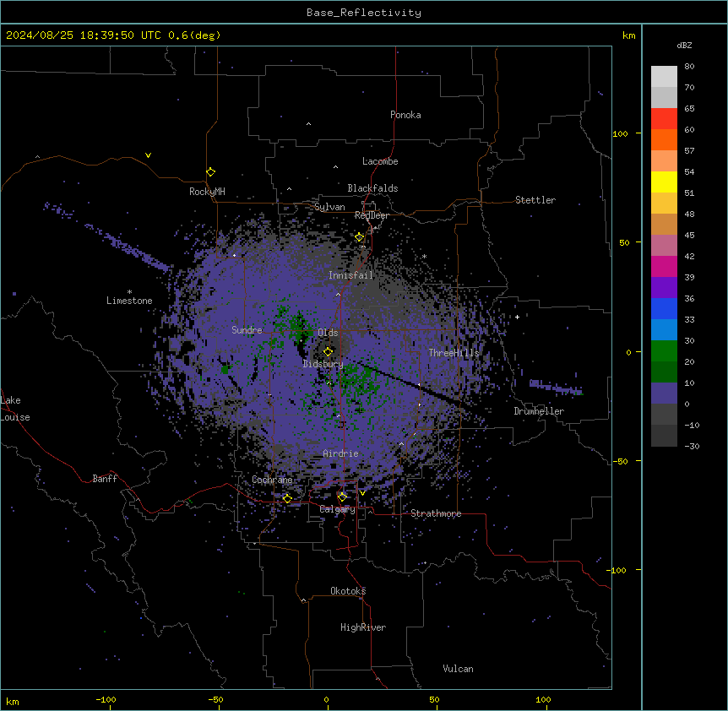Click the 50 tick label on bottom axis
The height and width of the screenshot is (711, 728).
(434, 699)
